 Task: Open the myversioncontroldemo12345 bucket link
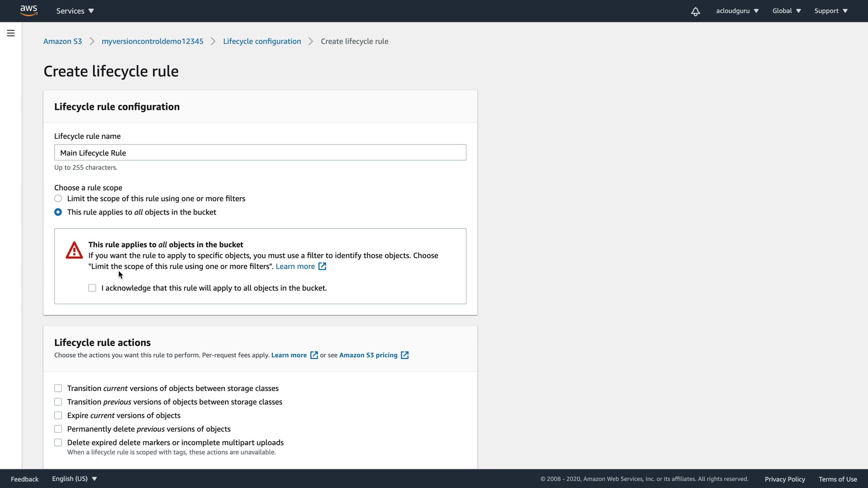click(x=152, y=41)
